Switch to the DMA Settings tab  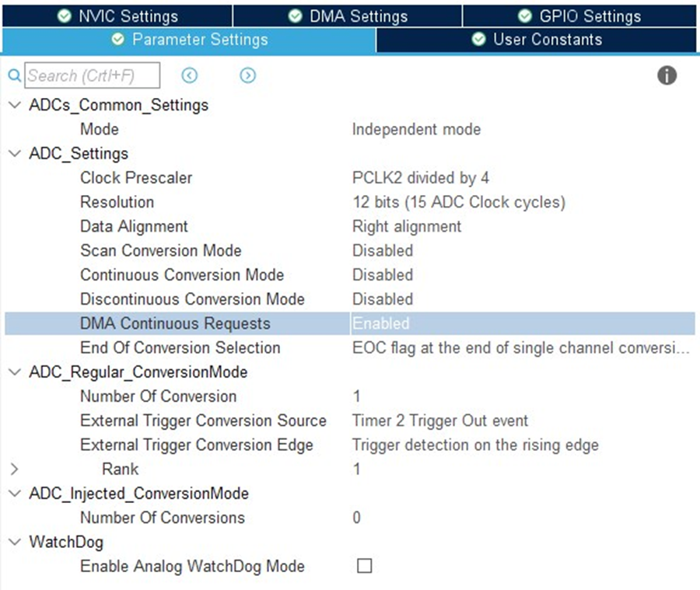pos(348,16)
